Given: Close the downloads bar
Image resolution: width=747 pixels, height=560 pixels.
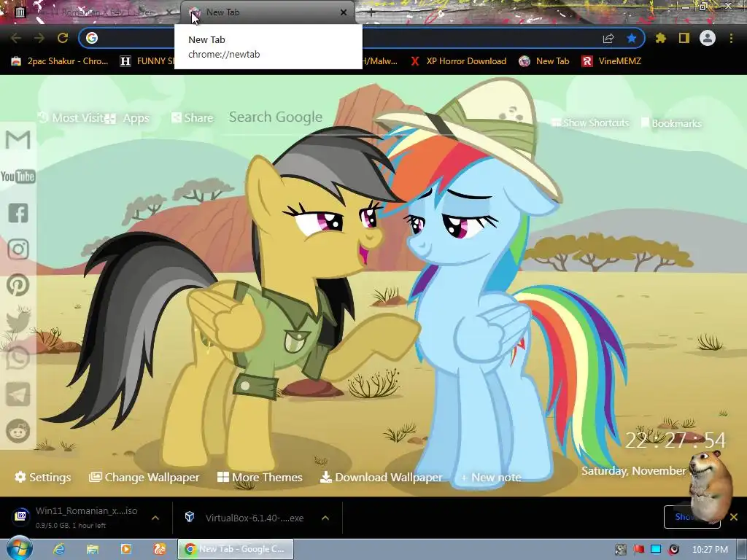Looking at the screenshot, I should [734, 517].
